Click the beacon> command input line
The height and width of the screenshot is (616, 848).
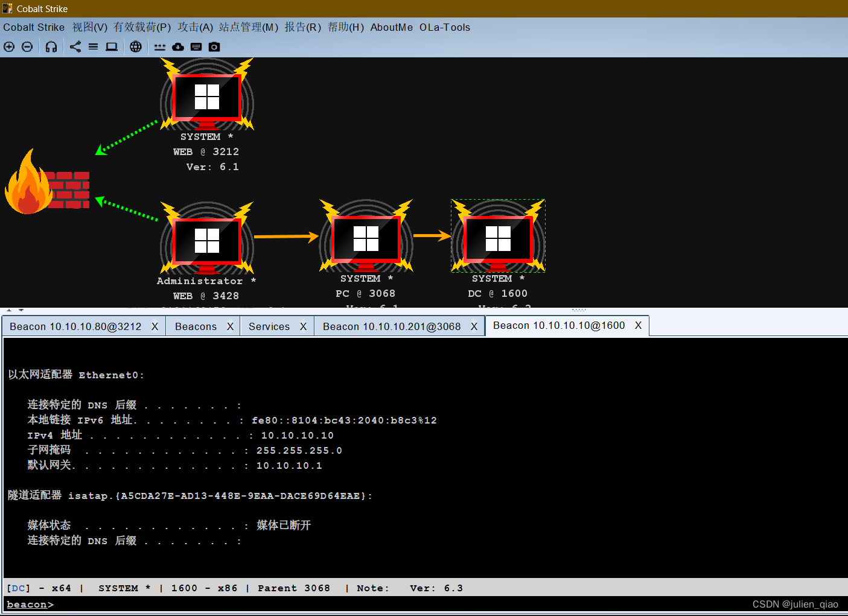click(x=425, y=605)
